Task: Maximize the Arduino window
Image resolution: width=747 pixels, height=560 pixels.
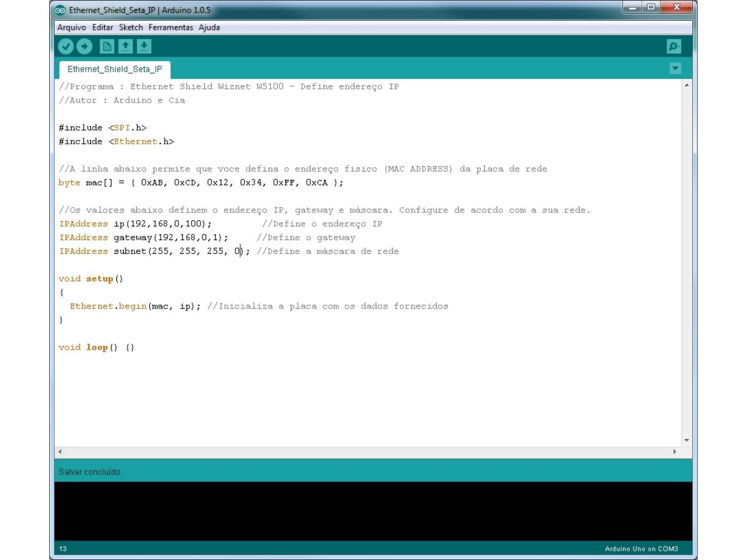Action: pyautogui.click(x=651, y=8)
